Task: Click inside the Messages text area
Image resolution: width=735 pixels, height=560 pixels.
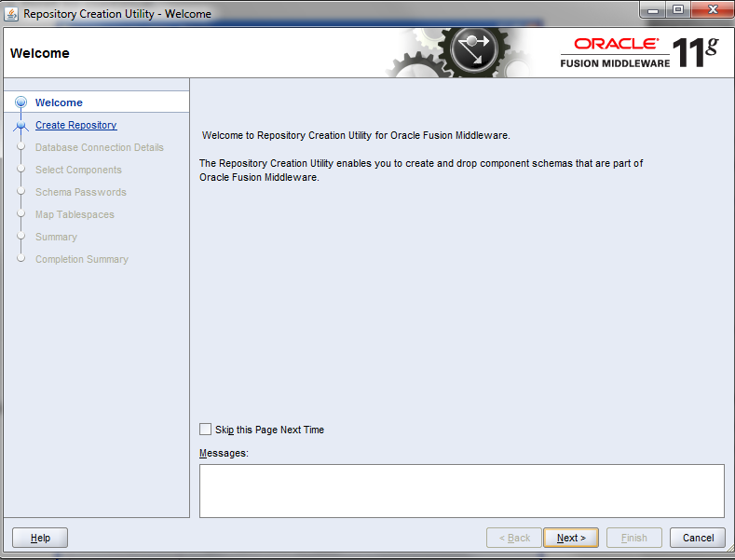Action: (x=462, y=491)
